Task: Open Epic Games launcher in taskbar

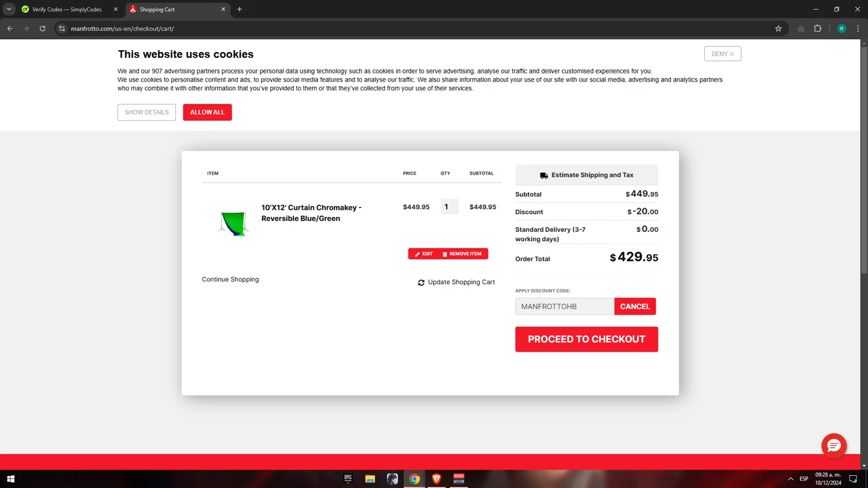Action: [x=348, y=479]
